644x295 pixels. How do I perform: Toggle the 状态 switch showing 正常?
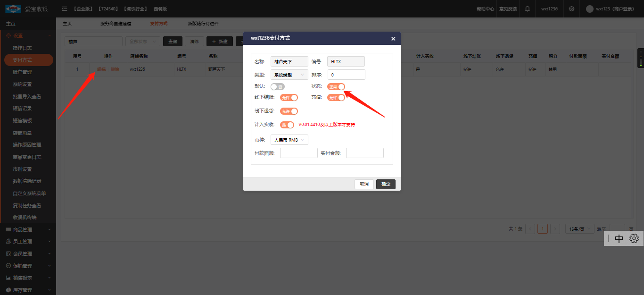336,86
